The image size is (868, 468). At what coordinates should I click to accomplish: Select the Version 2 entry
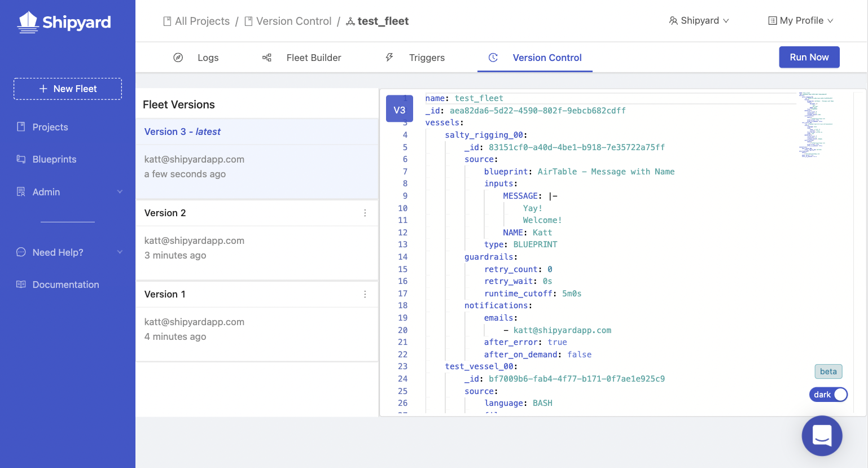[x=257, y=240]
